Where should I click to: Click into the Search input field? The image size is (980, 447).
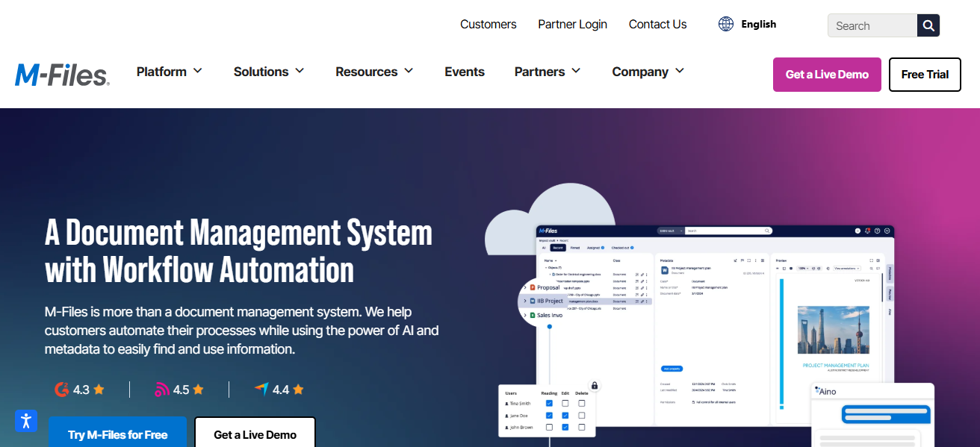[872, 25]
